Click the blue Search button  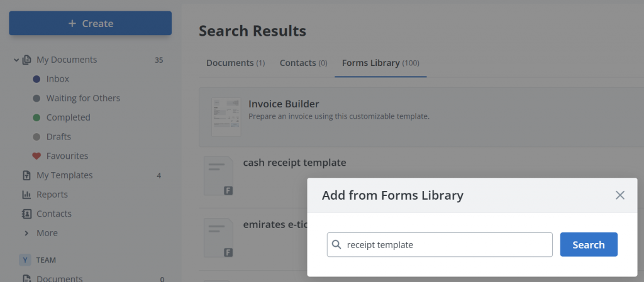coord(589,245)
